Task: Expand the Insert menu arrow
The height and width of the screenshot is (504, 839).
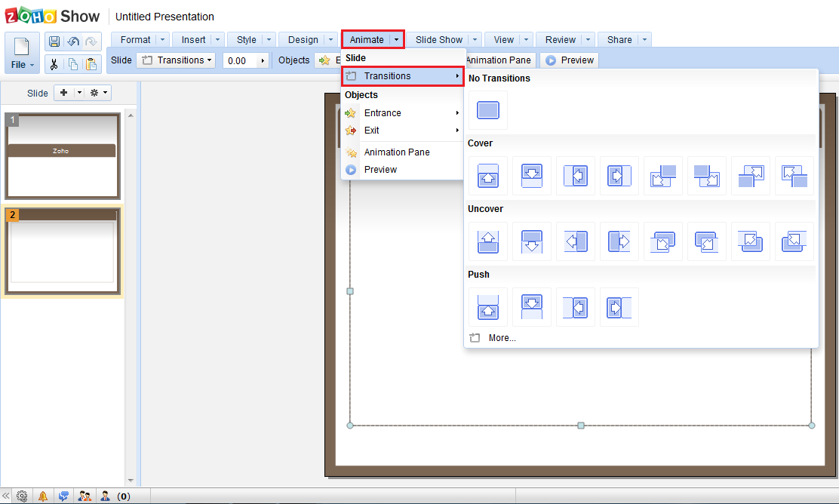Action: [217, 39]
